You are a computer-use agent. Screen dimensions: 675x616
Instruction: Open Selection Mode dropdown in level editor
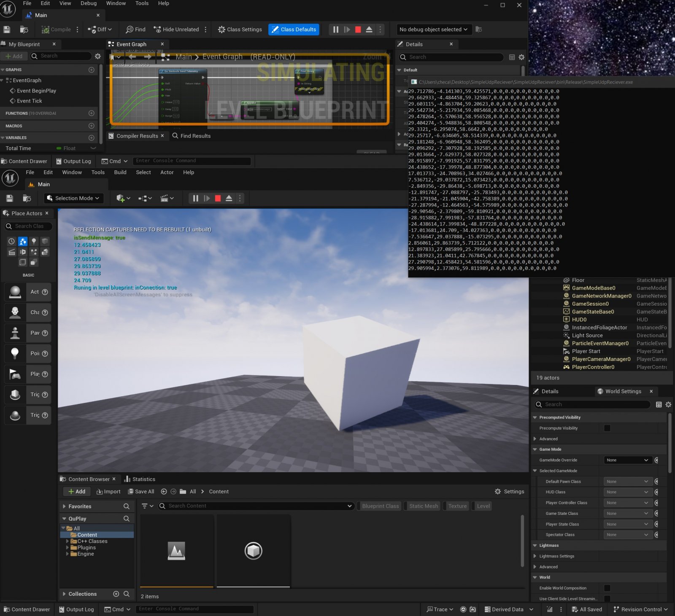(x=74, y=199)
